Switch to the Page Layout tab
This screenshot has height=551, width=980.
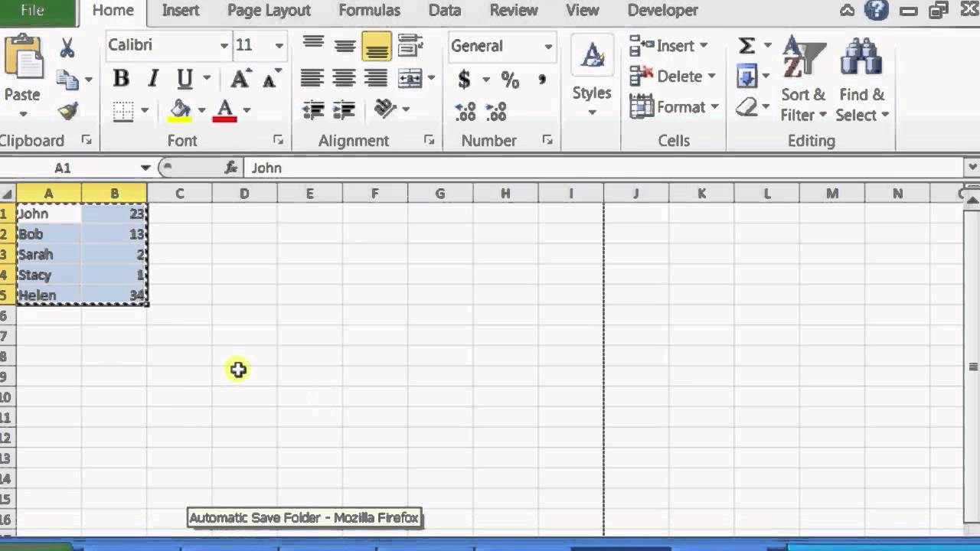click(269, 11)
